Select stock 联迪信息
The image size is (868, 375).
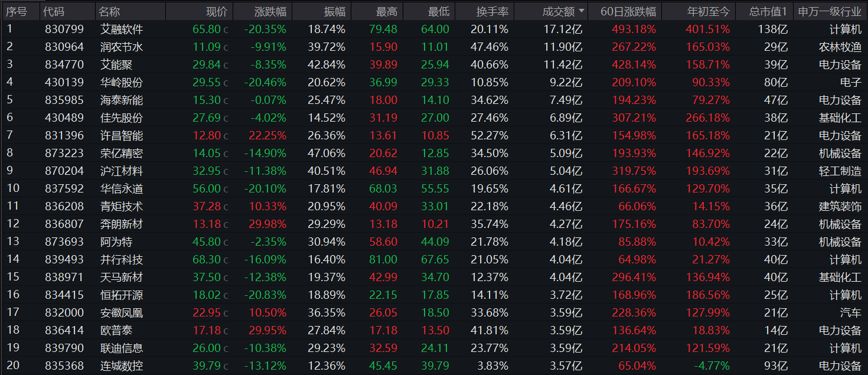coord(122,348)
